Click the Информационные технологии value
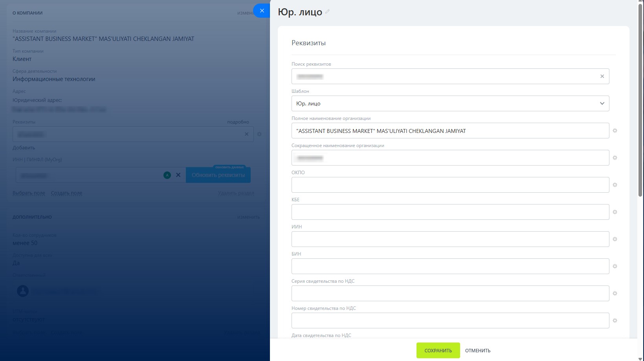644x361 pixels. click(x=54, y=79)
